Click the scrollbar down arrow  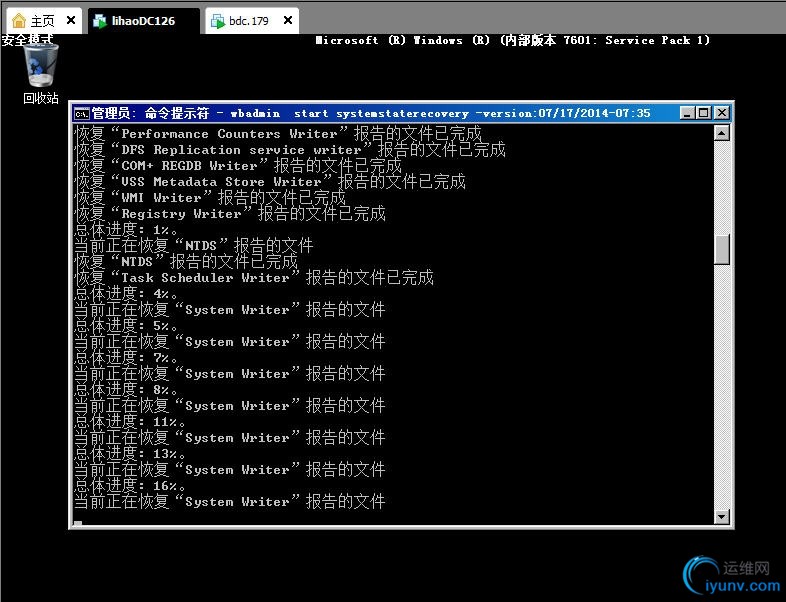721,516
